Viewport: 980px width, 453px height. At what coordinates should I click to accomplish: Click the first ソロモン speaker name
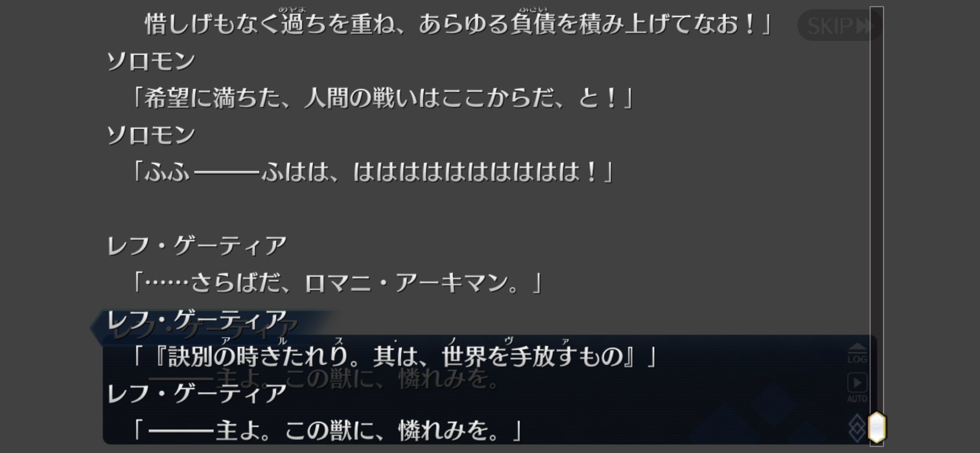point(151,61)
